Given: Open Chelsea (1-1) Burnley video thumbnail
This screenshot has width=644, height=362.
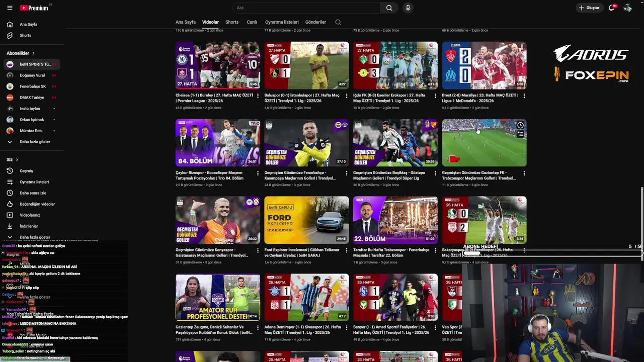Looking at the screenshot, I should [218, 65].
